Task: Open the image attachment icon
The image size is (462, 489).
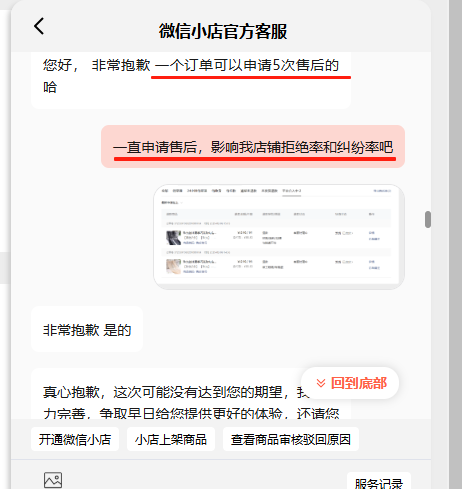Action: pos(53,480)
